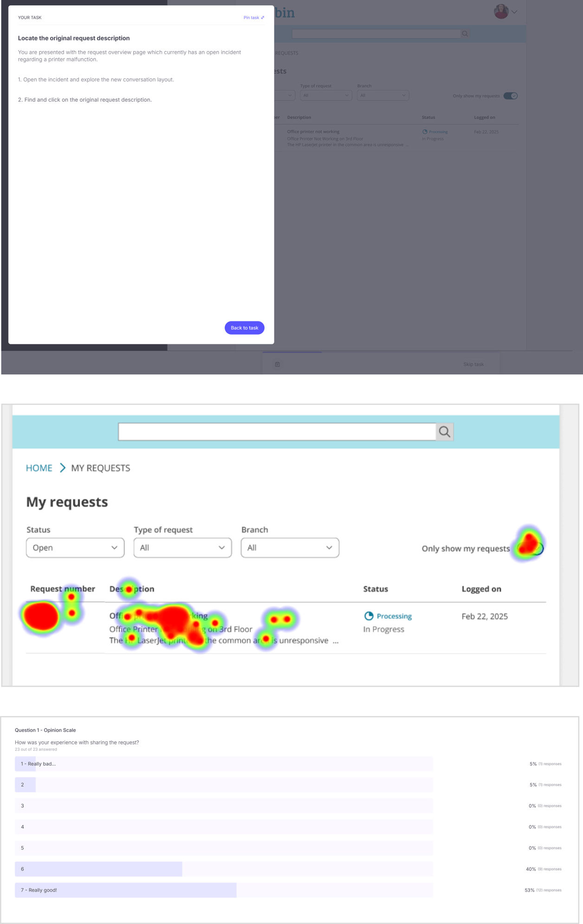Click the survey bar labeled 2
Screen dimensions: 583x924
click(224, 785)
